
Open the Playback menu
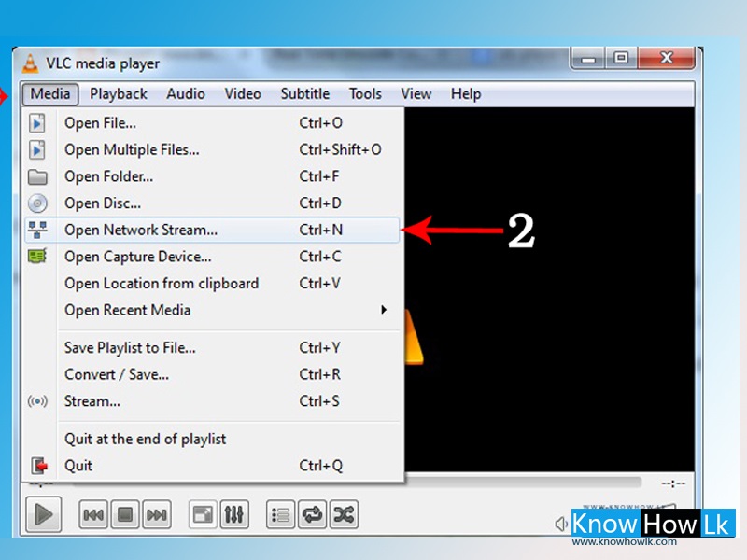point(119,94)
